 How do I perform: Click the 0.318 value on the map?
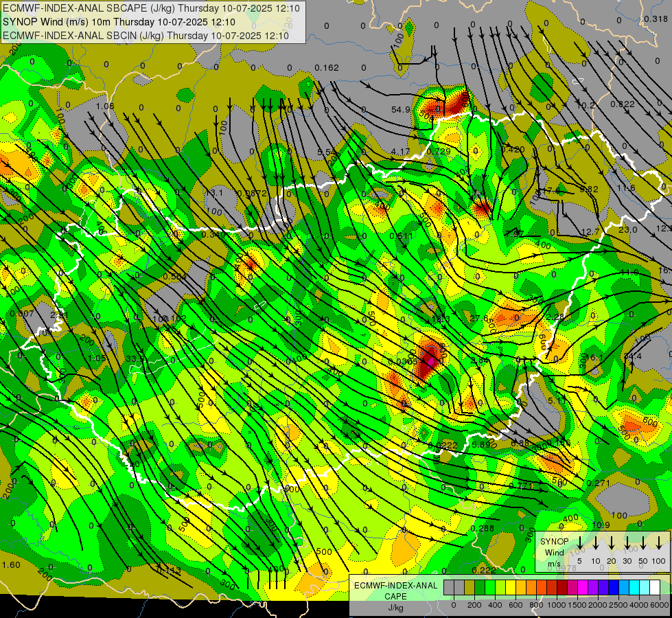pyautogui.click(x=656, y=19)
